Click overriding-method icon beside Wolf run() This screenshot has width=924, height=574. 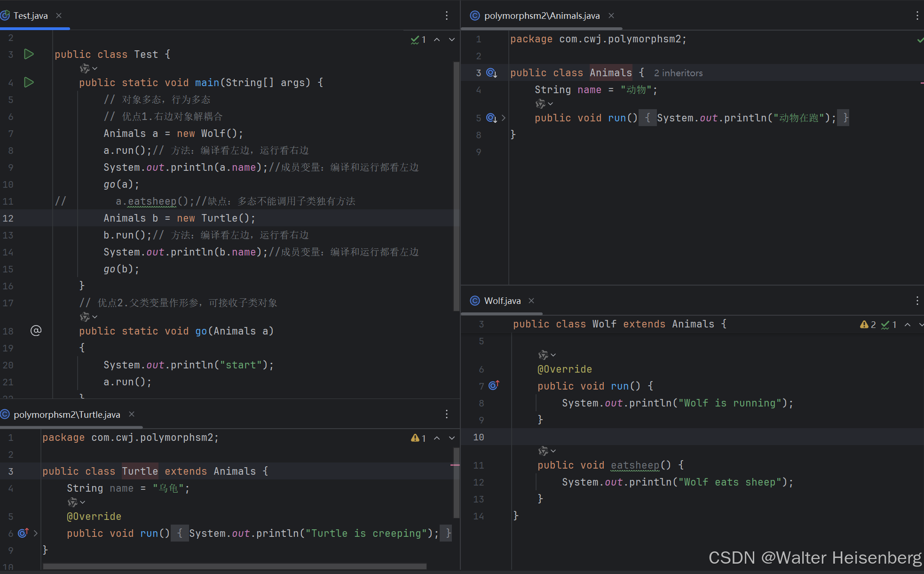494,386
